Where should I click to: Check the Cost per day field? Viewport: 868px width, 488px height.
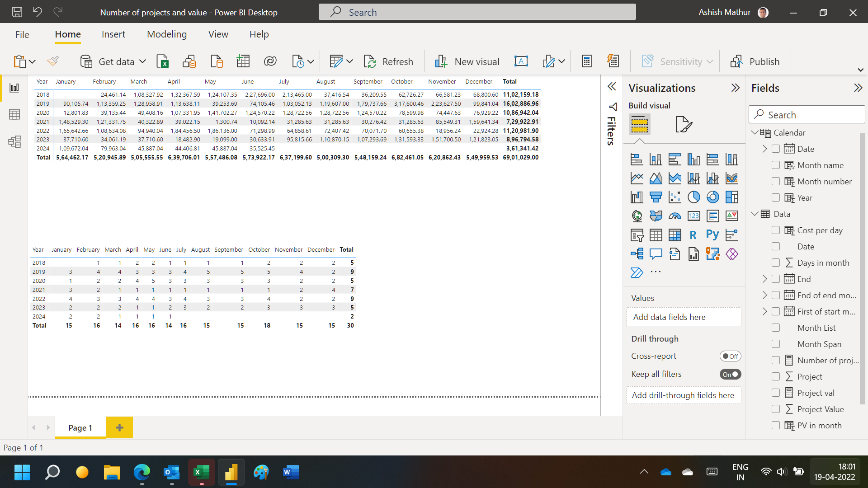point(776,230)
